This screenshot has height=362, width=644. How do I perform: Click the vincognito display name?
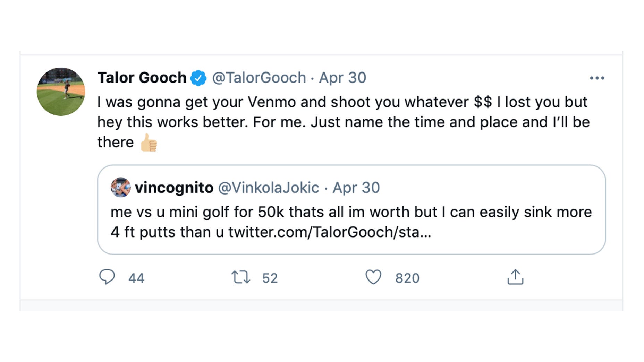[174, 188]
